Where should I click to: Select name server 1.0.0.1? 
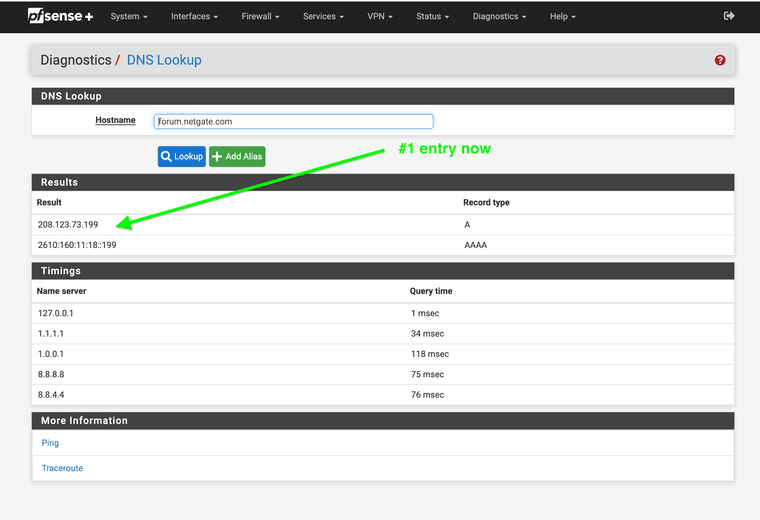(51, 354)
